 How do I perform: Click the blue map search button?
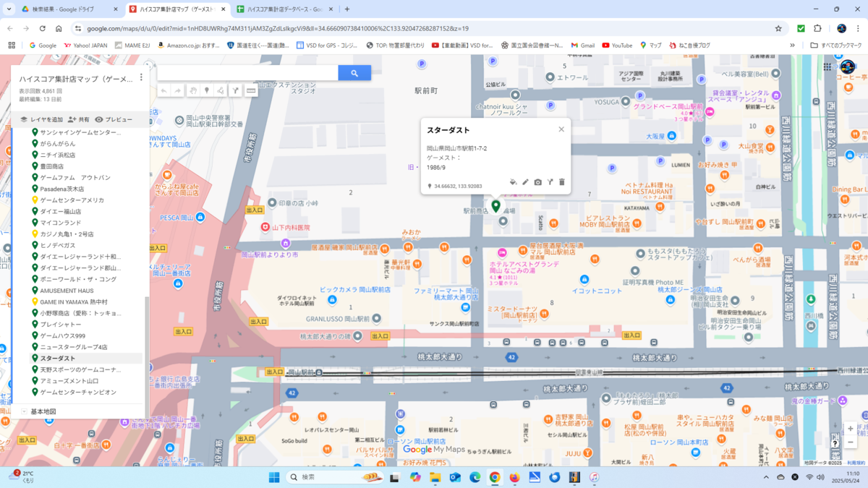[x=354, y=73]
